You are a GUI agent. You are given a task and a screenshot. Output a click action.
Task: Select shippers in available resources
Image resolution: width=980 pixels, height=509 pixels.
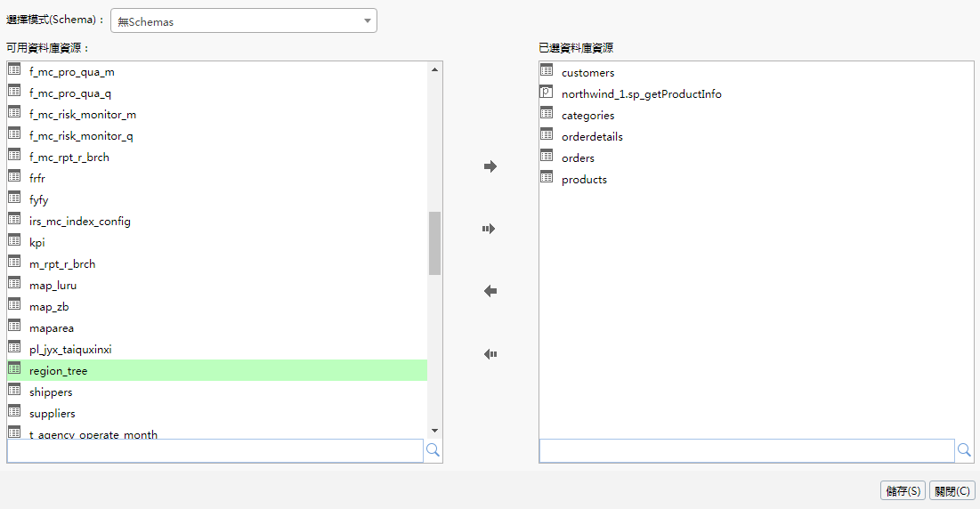click(51, 392)
